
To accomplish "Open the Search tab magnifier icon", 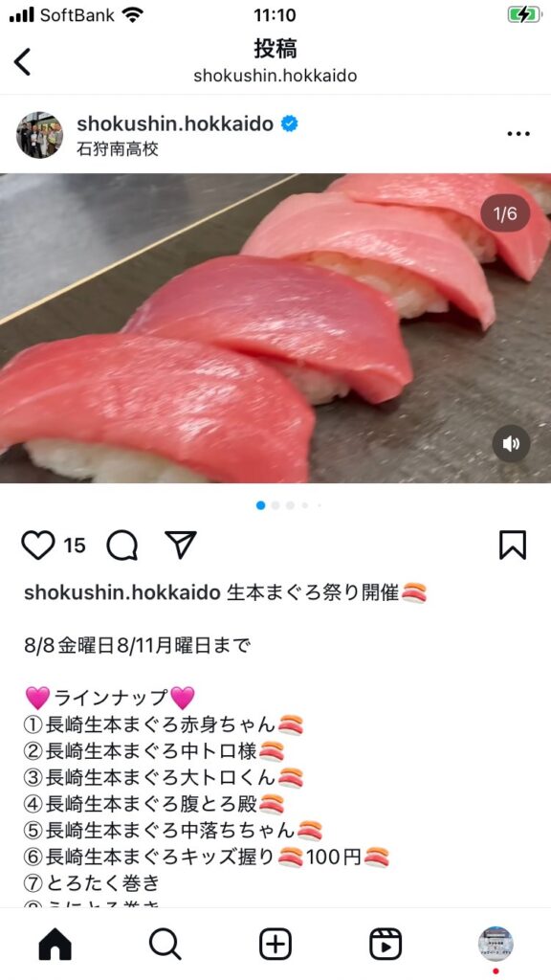I will coord(165,944).
